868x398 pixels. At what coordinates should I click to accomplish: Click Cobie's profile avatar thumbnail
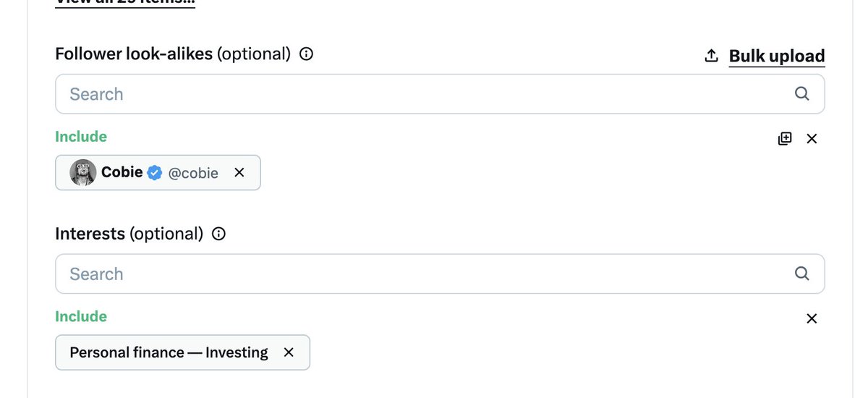(x=82, y=173)
